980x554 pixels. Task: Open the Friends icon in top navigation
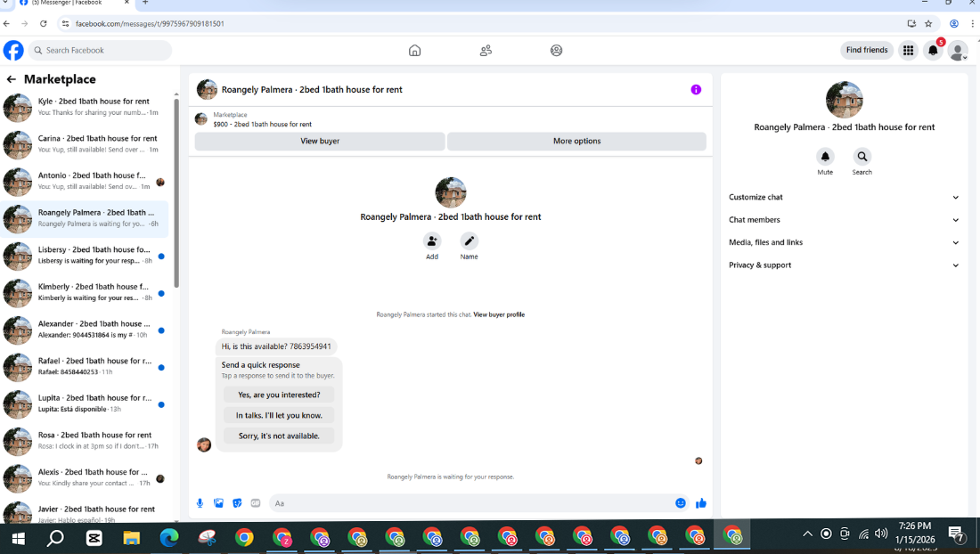coord(486,51)
